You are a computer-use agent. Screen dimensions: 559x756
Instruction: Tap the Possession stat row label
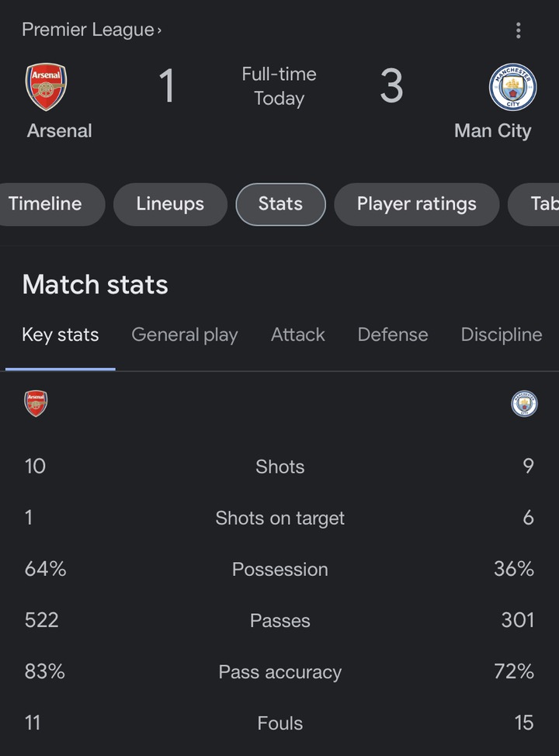coord(280,569)
